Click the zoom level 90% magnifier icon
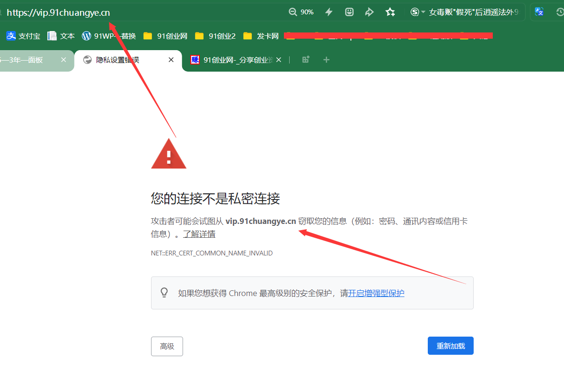The height and width of the screenshot is (392, 564). click(x=293, y=12)
